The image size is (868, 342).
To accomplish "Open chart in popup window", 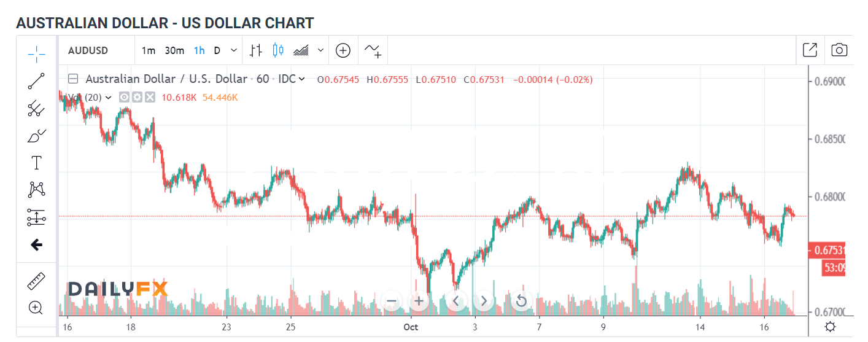I will tap(810, 50).
